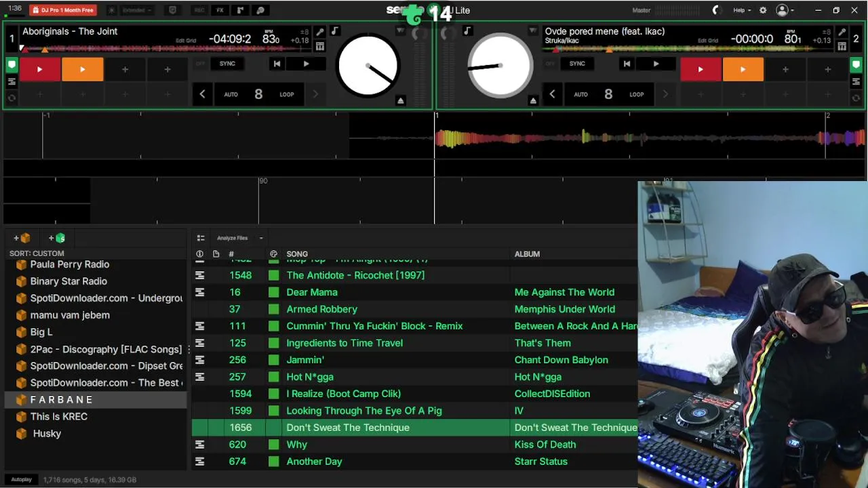Click the REC recording panel button
868x488 pixels.
point(199,10)
